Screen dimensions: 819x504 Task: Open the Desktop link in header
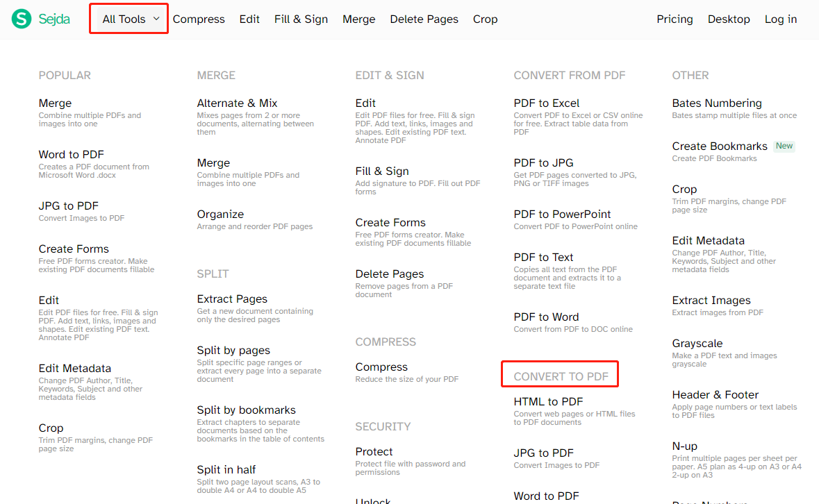pos(729,19)
